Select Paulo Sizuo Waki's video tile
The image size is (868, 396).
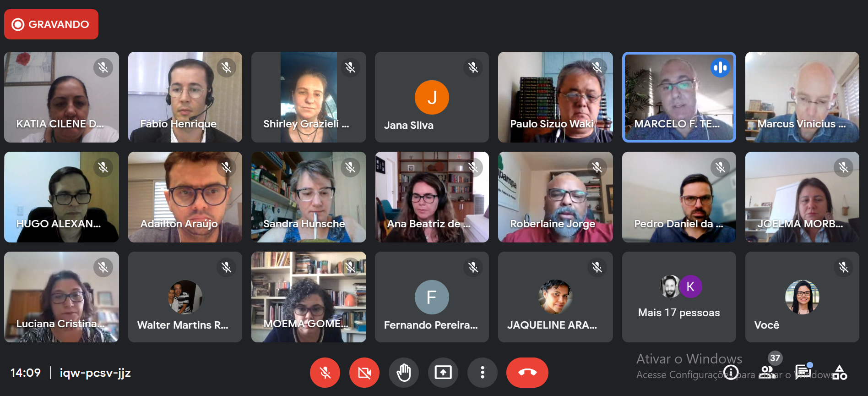pos(555,97)
